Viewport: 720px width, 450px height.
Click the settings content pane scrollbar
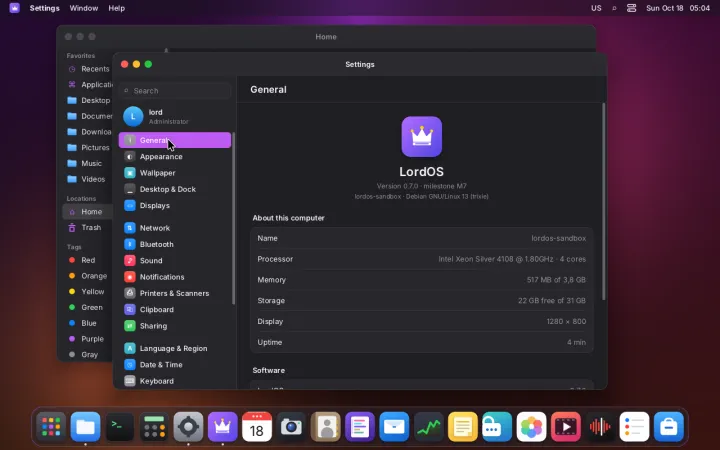point(603,202)
